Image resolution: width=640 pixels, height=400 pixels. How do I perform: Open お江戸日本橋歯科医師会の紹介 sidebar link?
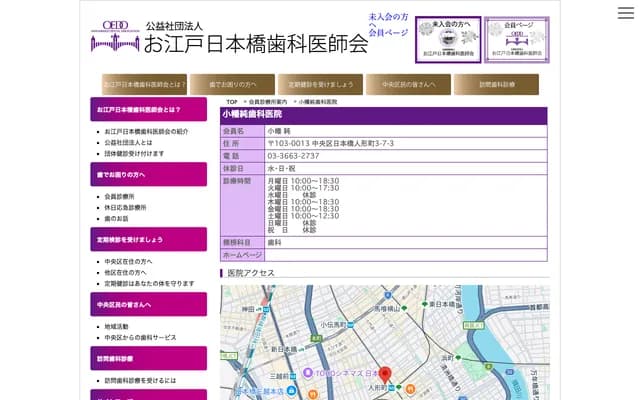[x=146, y=132]
